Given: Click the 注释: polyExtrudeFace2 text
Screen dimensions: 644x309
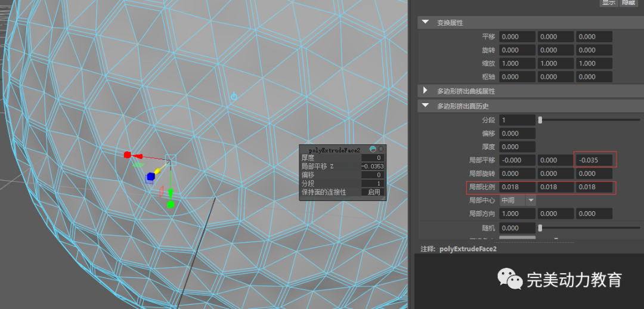Looking at the screenshot, I should click(x=459, y=249).
